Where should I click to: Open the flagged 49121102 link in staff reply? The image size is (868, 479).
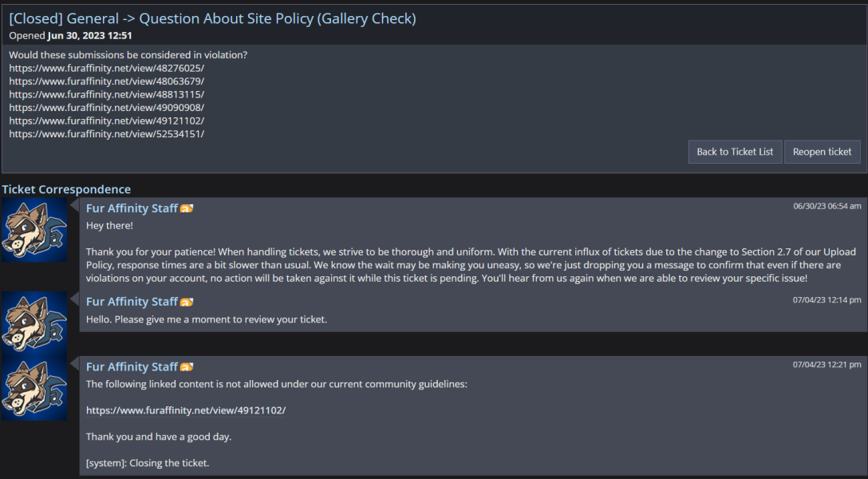coord(186,410)
